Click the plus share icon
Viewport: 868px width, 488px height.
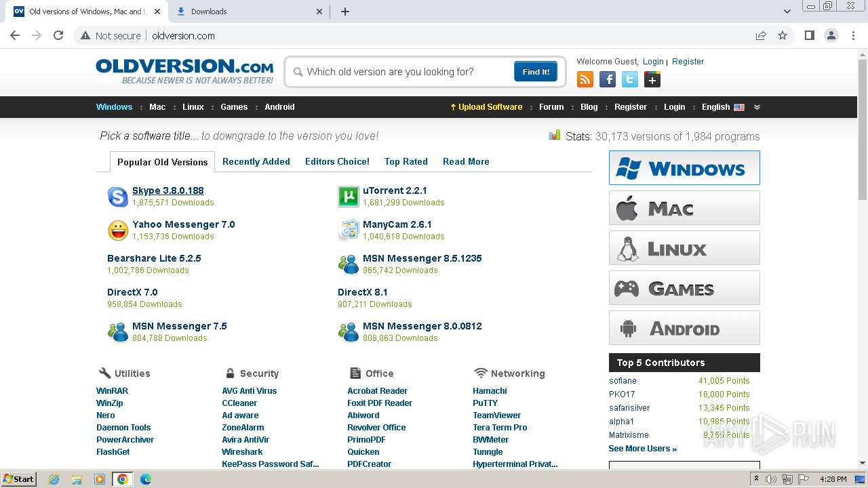652,80
